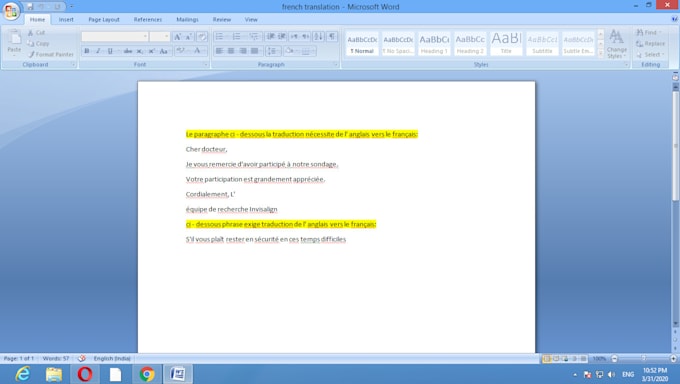680x384 pixels.
Task: Click the zoom slider in status bar
Action: 644,358
